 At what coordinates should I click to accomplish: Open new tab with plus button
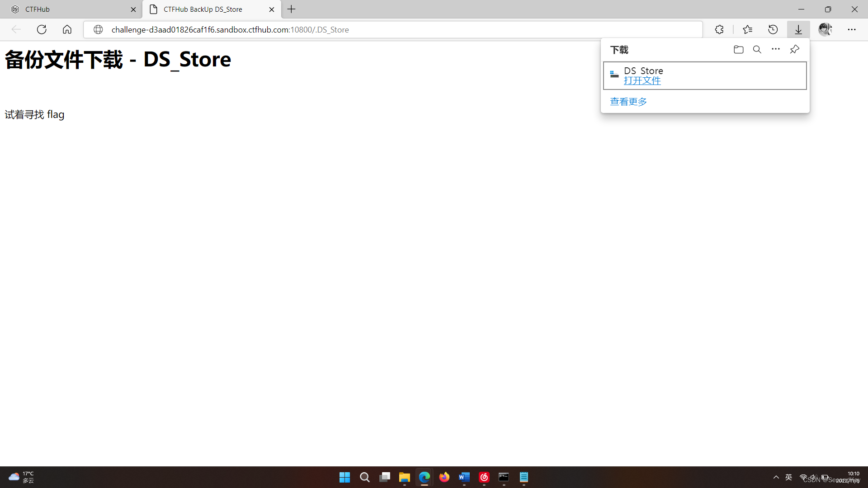pos(291,9)
